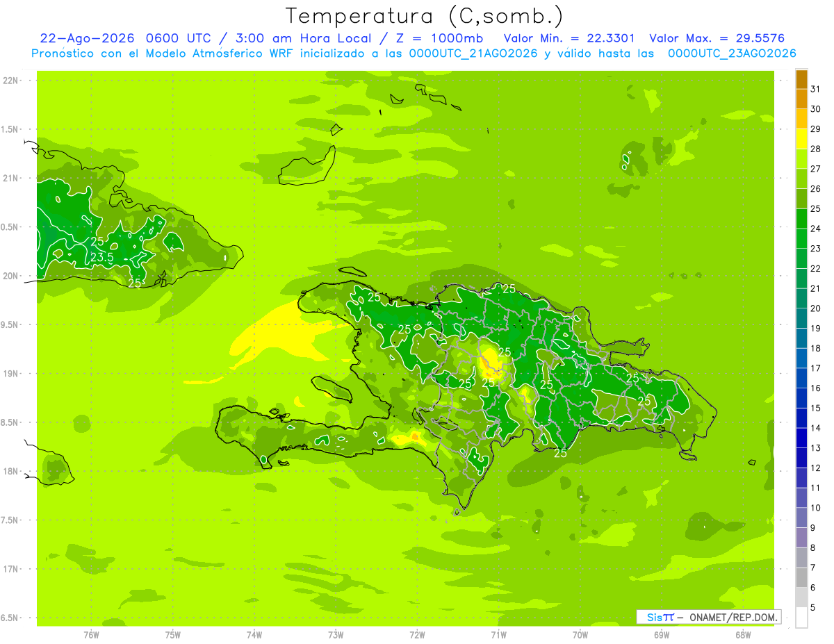Click the '71W' longitude axis label
The image size is (834, 644).
click(498, 635)
